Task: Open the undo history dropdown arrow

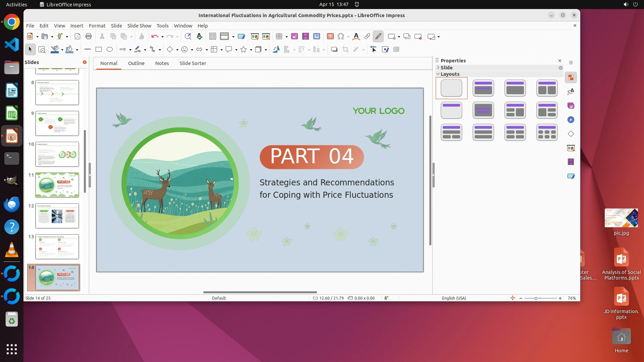Action: click(x=162, y=37)
